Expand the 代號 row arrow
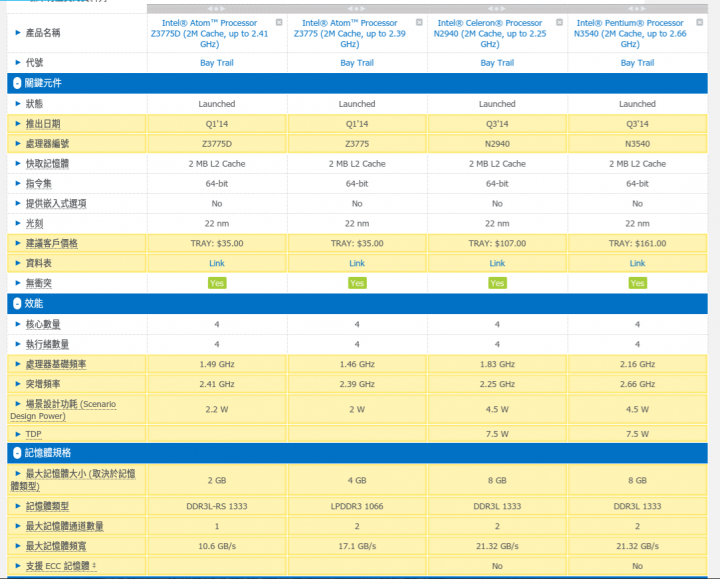720x579 pixels. pyautogui.click(x=18, y=62)
